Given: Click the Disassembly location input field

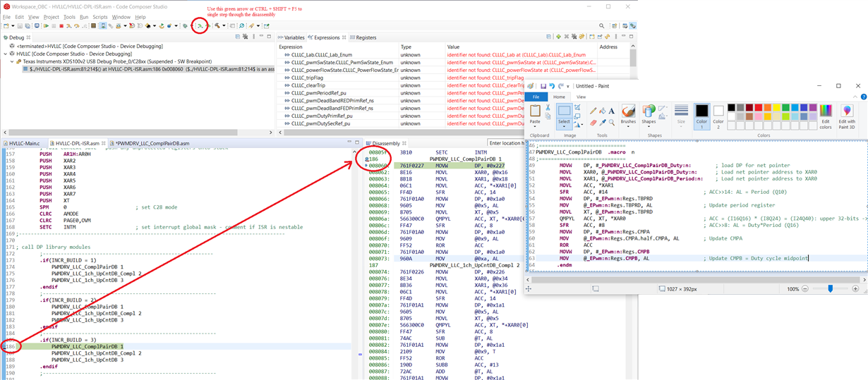Looking at the screenshot, I should tap(505, 142).
